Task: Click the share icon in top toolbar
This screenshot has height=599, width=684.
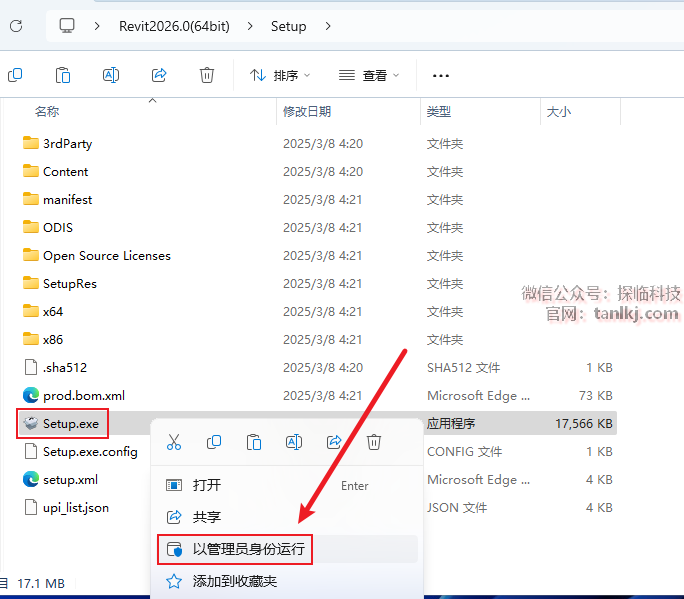Action: click(x=159, y=75)
